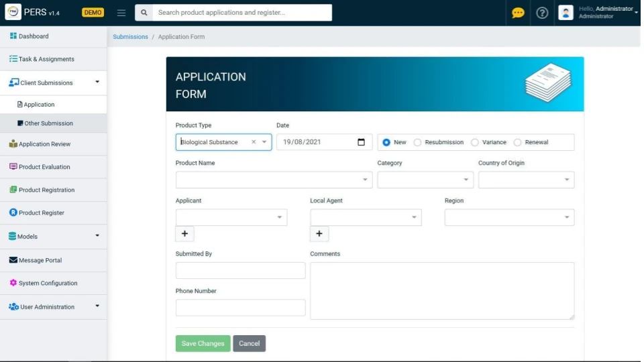
Task: Open the chat messages icon
Action: pos(518,13)
